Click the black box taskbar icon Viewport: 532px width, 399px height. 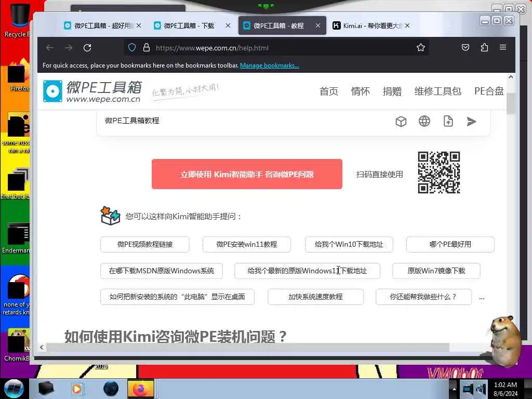[46, 389]
